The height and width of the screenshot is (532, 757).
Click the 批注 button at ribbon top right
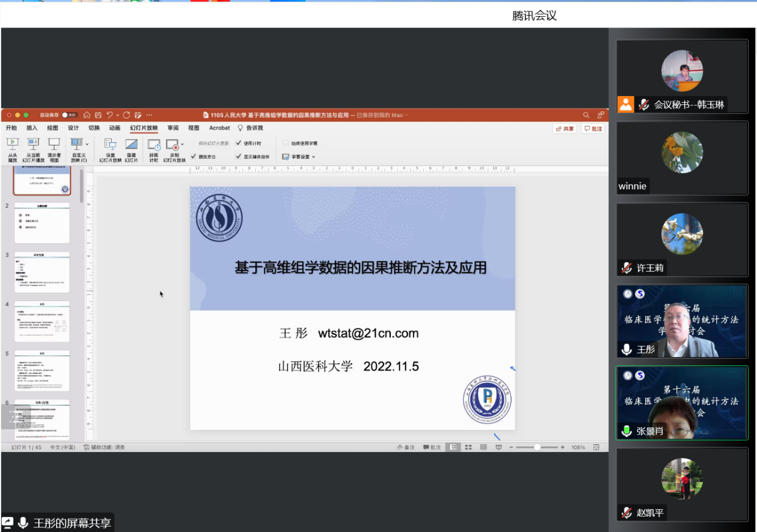(593, 128)
